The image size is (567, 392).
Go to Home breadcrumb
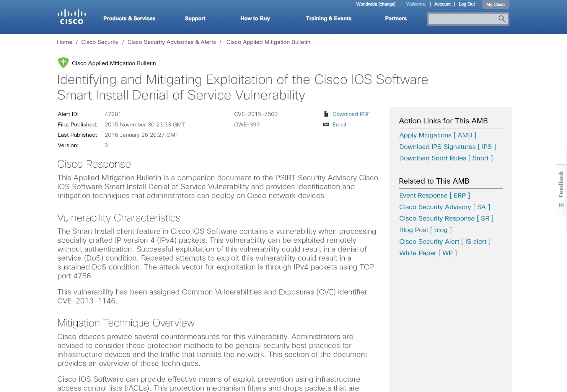click(65, 42)
